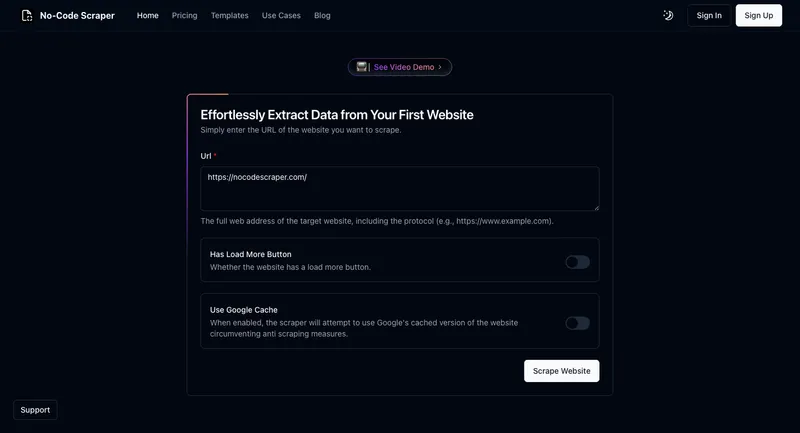Select Use Cases in the top menu

281,15
